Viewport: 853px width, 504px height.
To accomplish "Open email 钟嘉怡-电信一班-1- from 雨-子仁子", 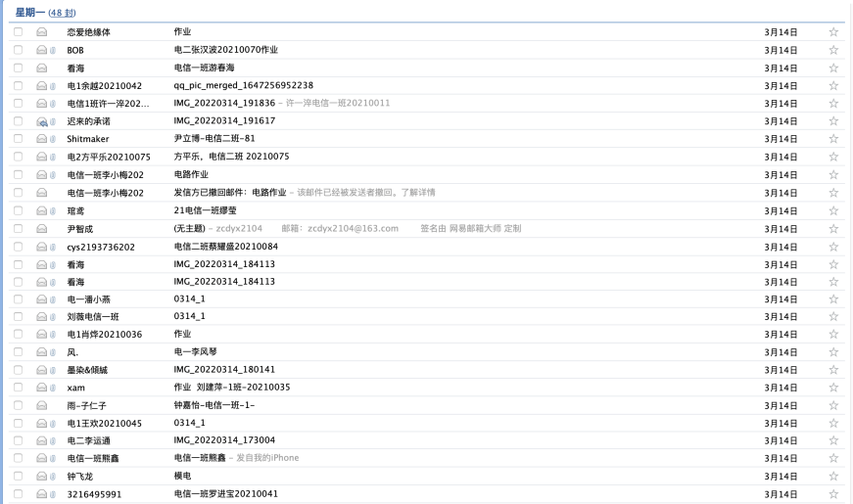I will tap(213, 405).
